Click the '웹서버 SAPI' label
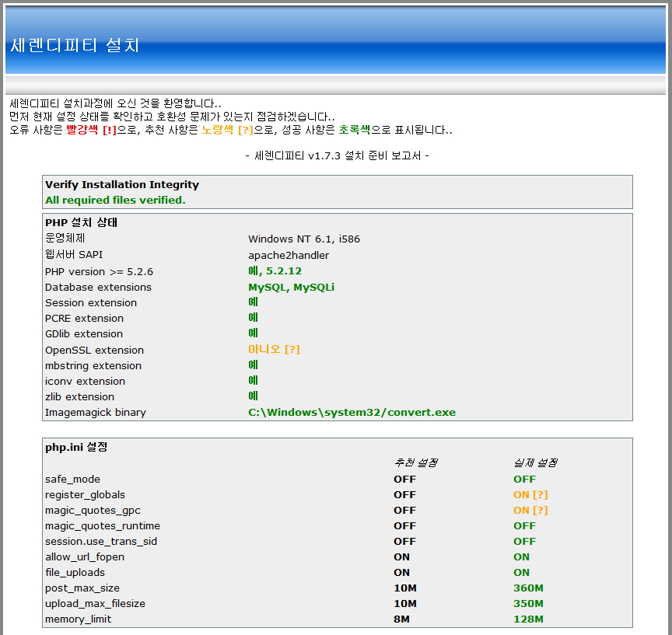 pos(74,254)
